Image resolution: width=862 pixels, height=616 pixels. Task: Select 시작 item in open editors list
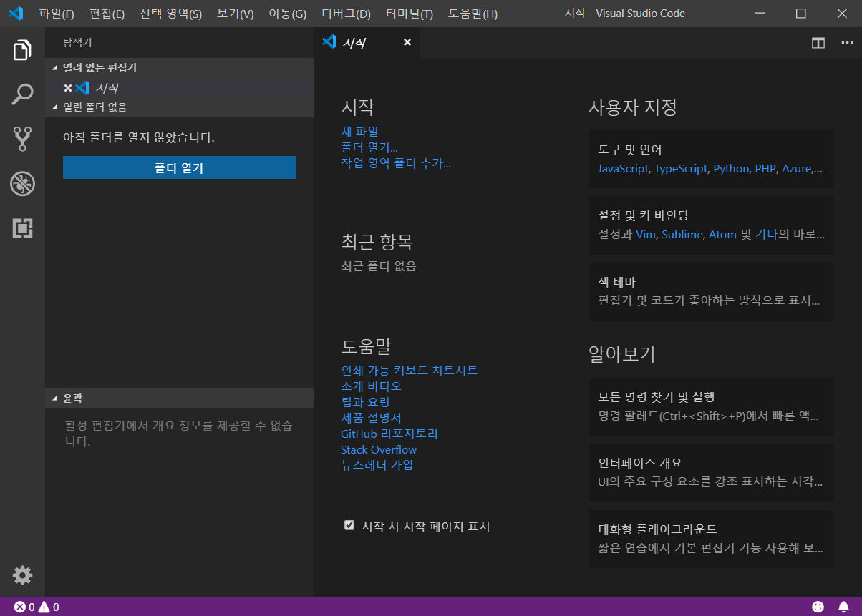point(179,88)
